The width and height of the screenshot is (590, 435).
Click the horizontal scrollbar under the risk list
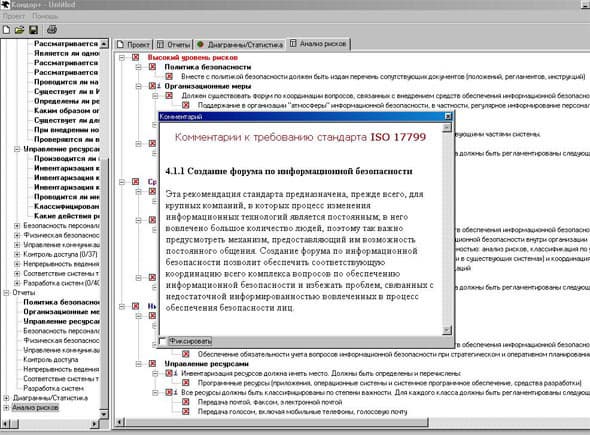coord(277,422)
